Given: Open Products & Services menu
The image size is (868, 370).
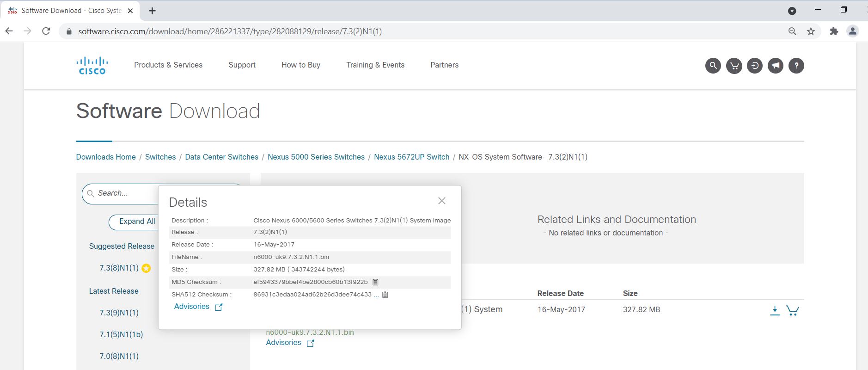Looking at the screenshot, I should pos(168,65).
